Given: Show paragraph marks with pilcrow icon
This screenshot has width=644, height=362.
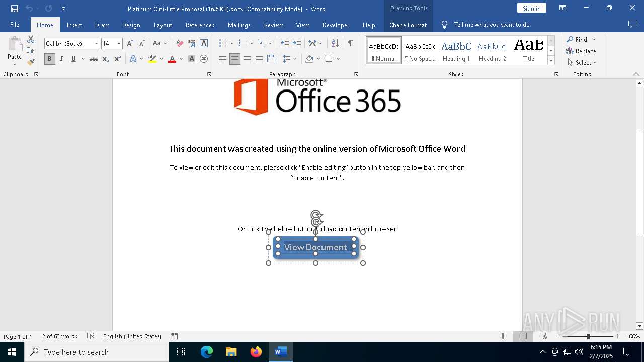Looking at the screenshot, I should coord(350,43).
